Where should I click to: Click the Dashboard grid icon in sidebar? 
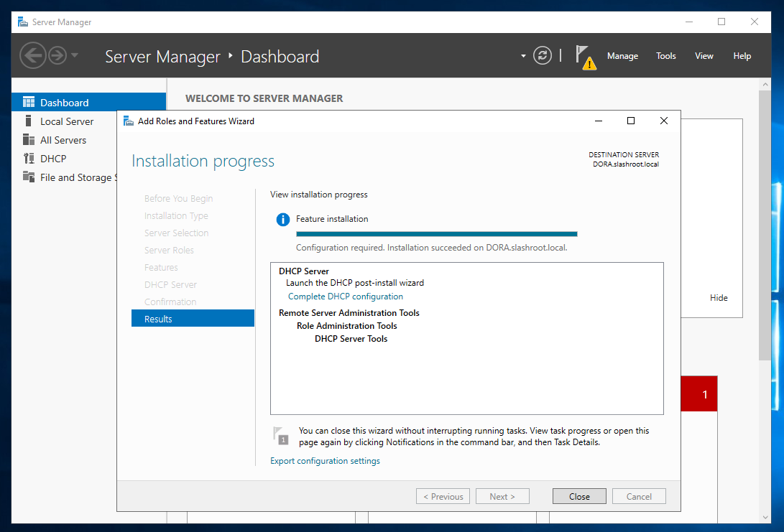[29, 103]
